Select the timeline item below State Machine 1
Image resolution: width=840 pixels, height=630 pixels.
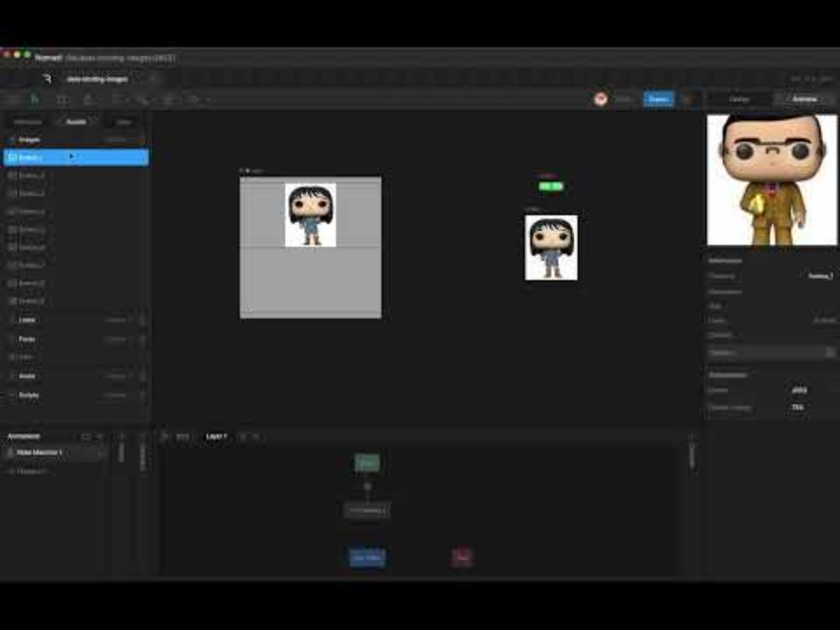pos(32,471)
